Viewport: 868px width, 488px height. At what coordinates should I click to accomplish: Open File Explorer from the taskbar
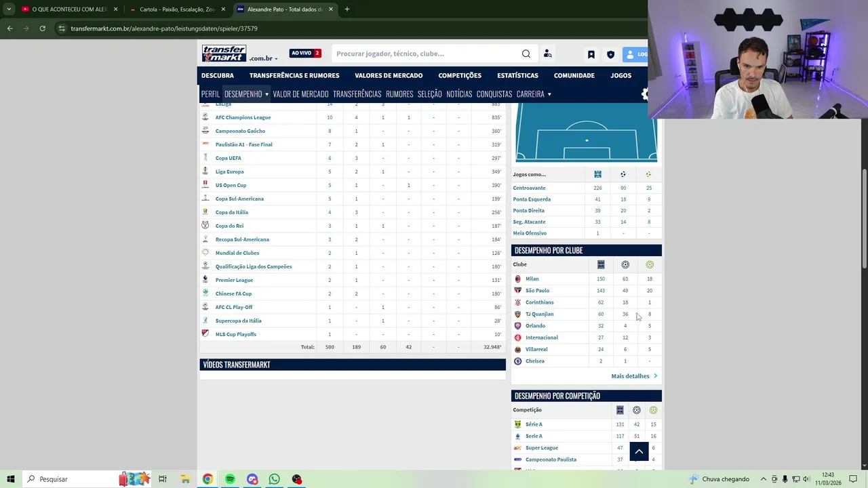pos(185,479)
